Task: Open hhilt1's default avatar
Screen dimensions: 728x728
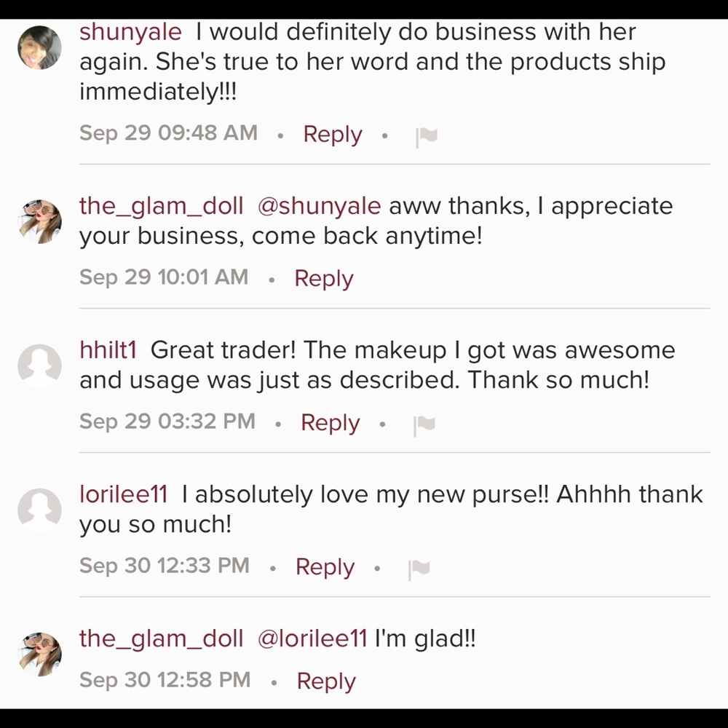Action: tap(39, 365)
